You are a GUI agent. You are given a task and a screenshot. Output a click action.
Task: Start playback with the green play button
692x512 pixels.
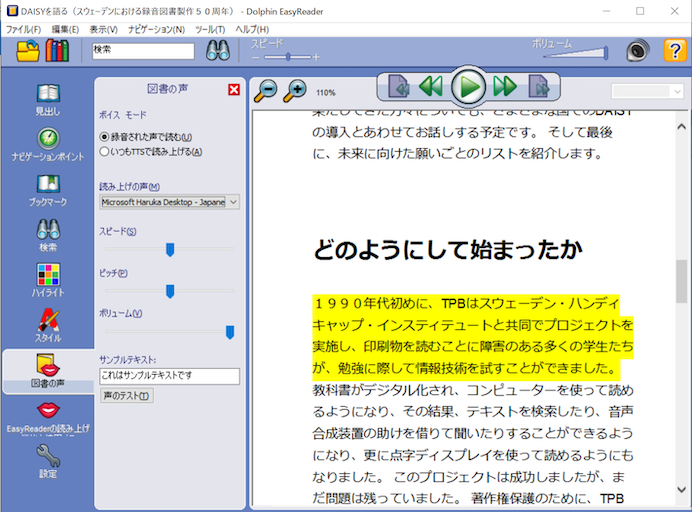coord(469,87)
